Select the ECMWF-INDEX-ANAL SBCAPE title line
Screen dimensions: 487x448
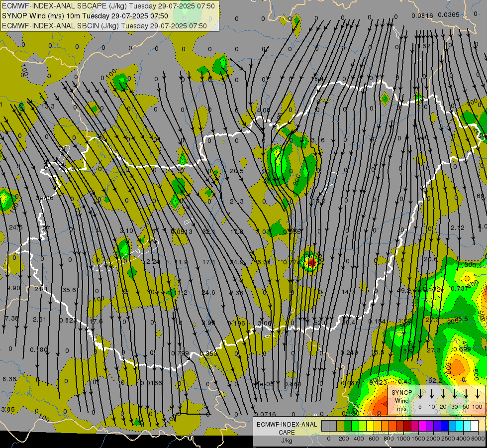point(108,6)
